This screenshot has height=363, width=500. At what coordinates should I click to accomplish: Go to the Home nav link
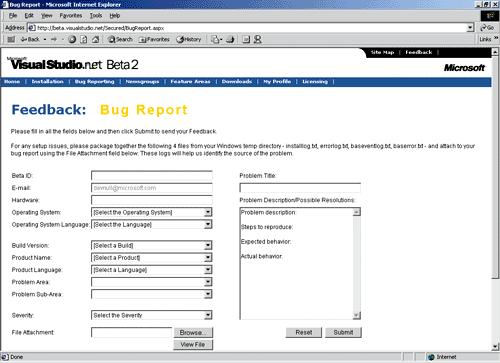point(12,82)
